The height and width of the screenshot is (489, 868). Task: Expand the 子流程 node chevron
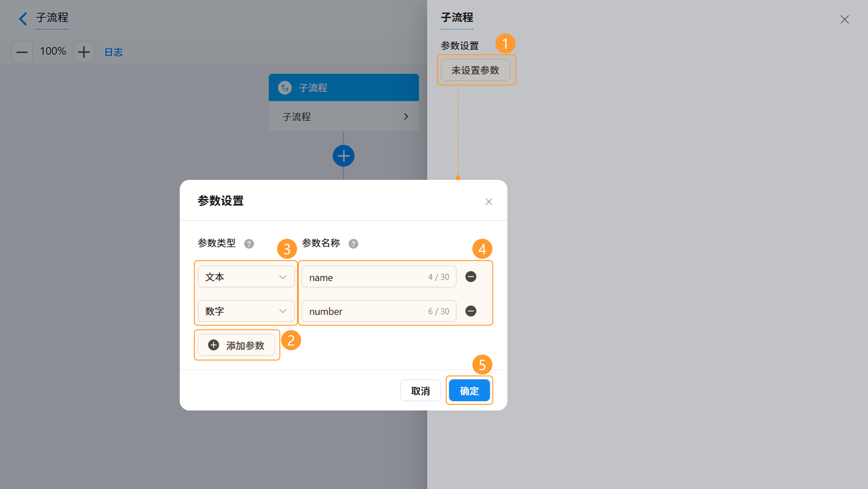tap(406, 116)
